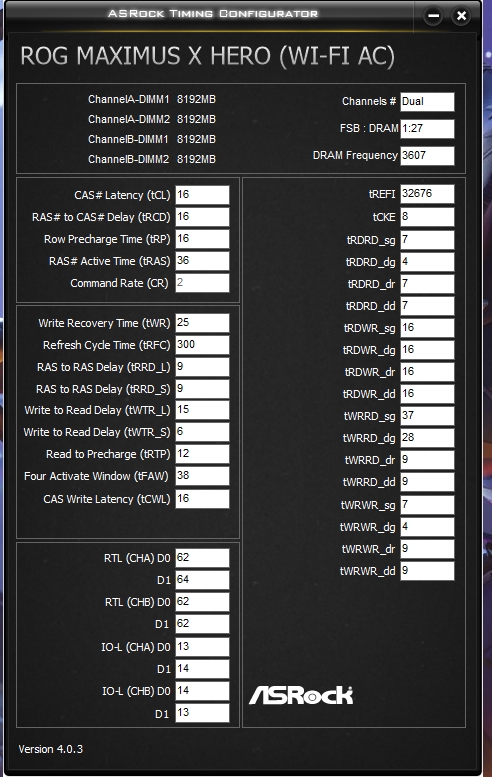Click the tRDWR_dd field
Viewport: 492px width, 777px height.
(x=427, y=394)
